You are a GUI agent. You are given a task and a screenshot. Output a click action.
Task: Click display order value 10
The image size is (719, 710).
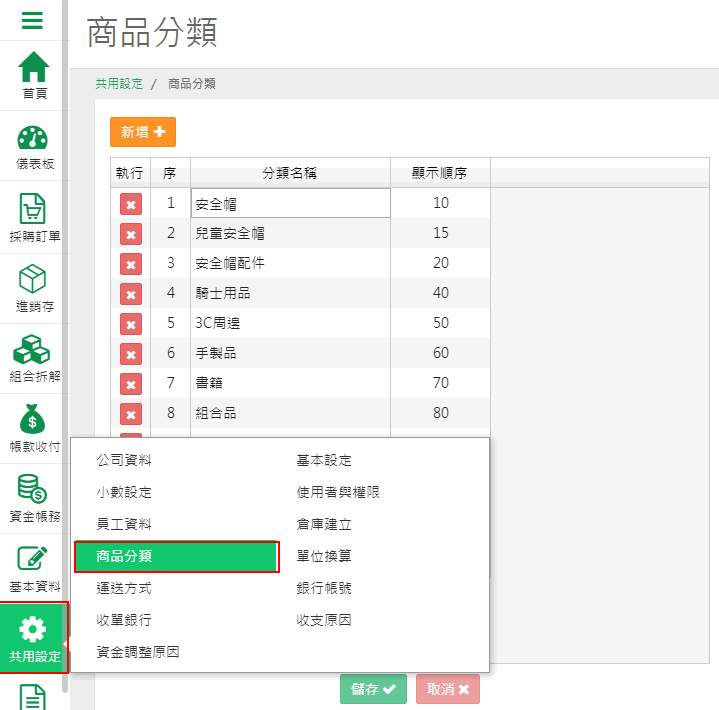[441, 203]
